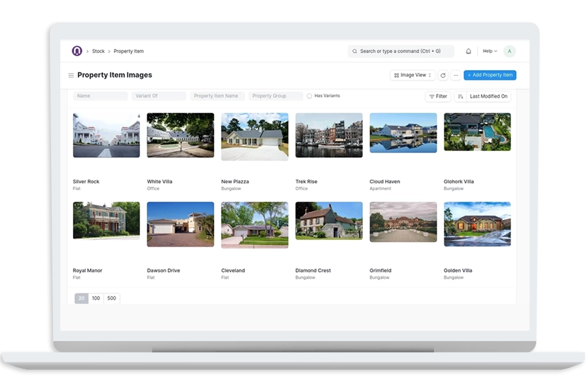Click the user avatar A
588x377 pixels.
[509, 51]
